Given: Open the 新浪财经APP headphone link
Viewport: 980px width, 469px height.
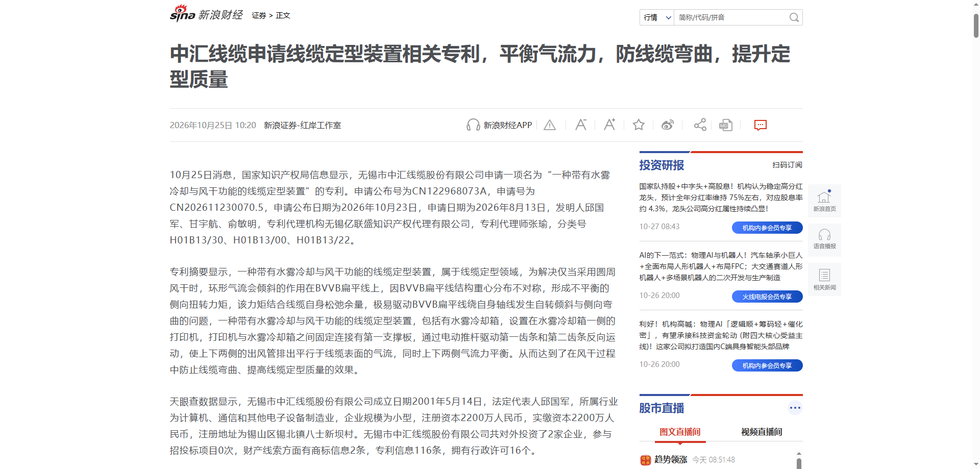Looking at the screenshot, I should coord(499,125).
